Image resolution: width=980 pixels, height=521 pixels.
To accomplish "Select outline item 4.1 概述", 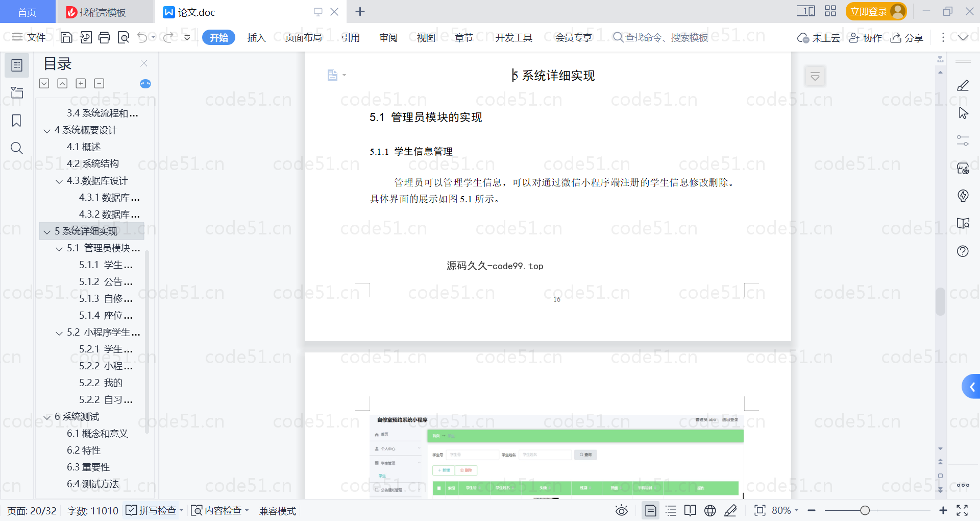I will [84, 147].
